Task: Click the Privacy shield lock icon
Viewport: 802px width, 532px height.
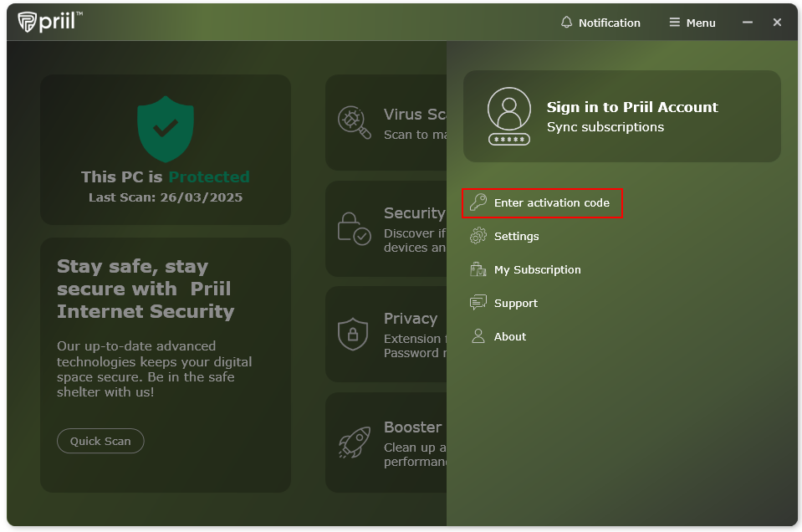Action: [x=352, y=334]
